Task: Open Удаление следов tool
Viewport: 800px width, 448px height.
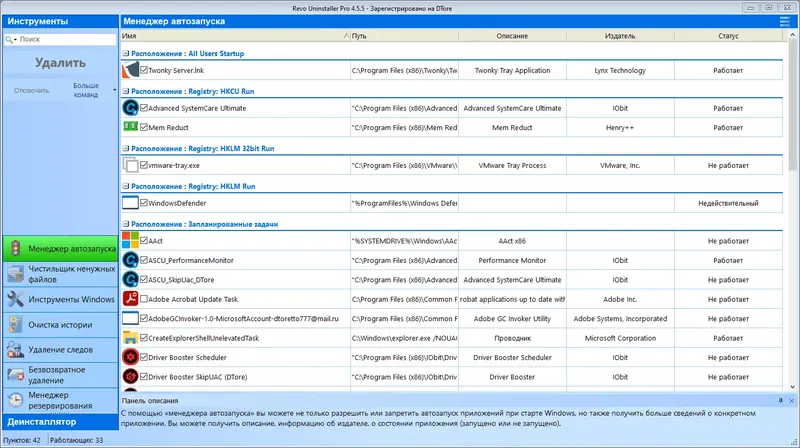Action: [x=60, y=350]
